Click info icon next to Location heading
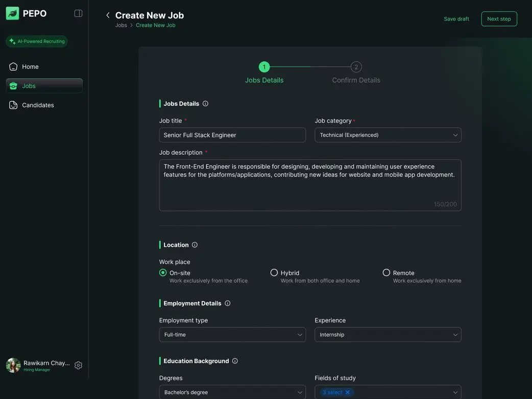 pos(195,245)
